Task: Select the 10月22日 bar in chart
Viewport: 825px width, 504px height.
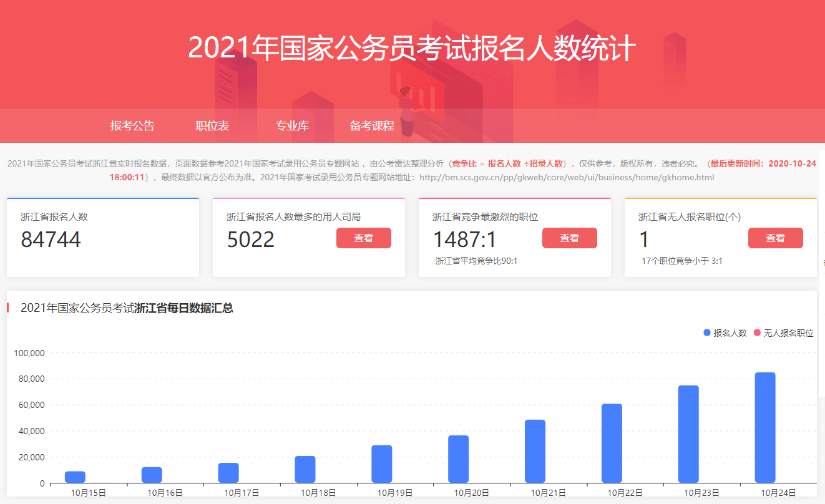Action: tap(612, 443)
